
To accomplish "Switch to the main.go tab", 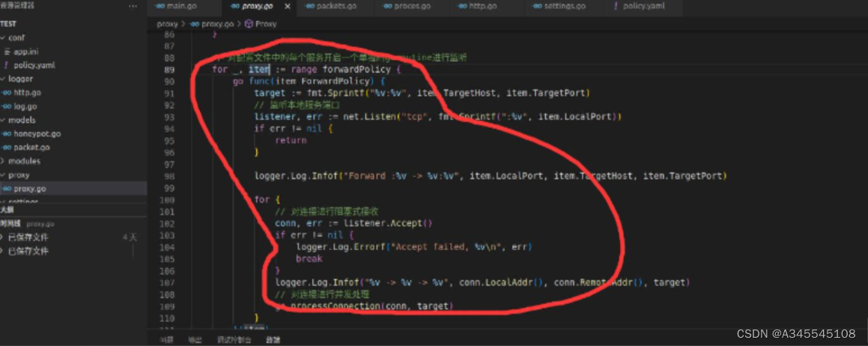I will point(180,7).
